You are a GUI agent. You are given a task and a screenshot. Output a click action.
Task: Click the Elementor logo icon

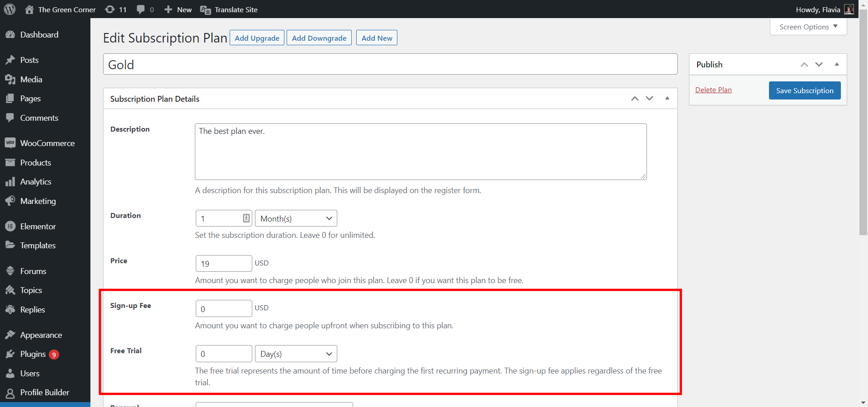click(x=10, y=227)
